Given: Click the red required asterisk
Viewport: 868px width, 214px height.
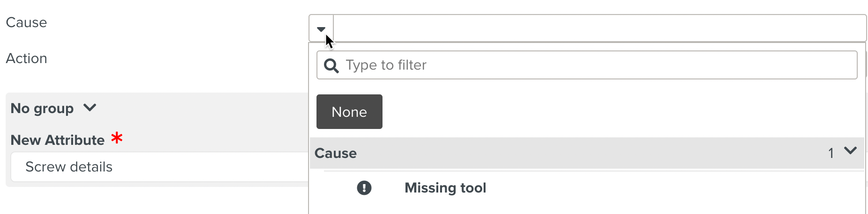Looking at the screenshot, I should (x=117, y=138).
